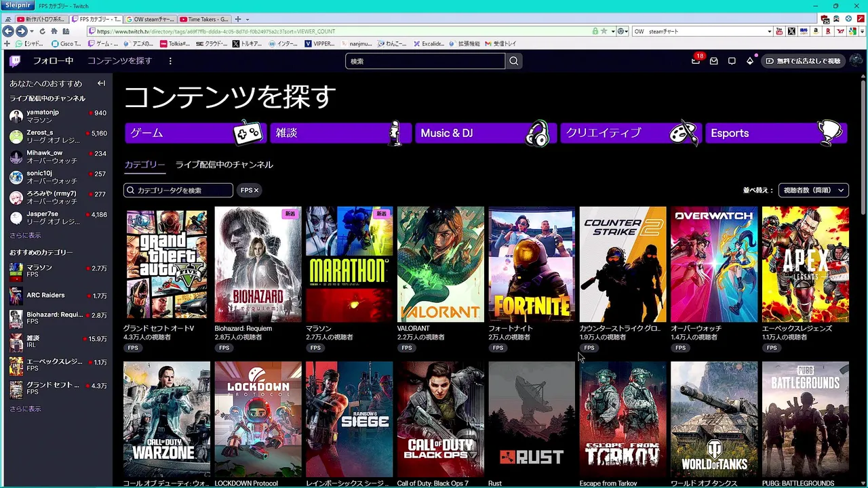The image size is (868, 488).
Task: Click the Amazon search engine icon
Action: pos(816,31)
